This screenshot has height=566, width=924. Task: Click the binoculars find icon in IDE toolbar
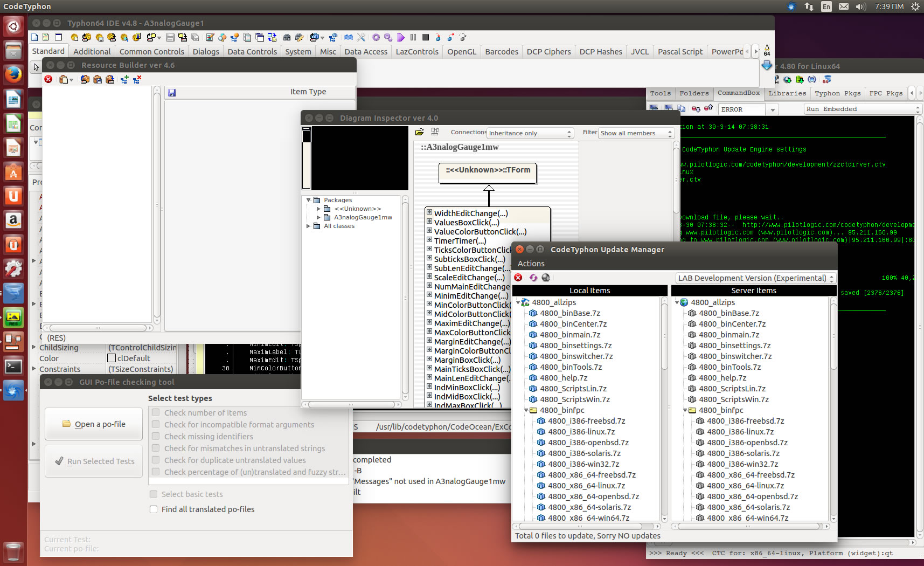[287, 37]
